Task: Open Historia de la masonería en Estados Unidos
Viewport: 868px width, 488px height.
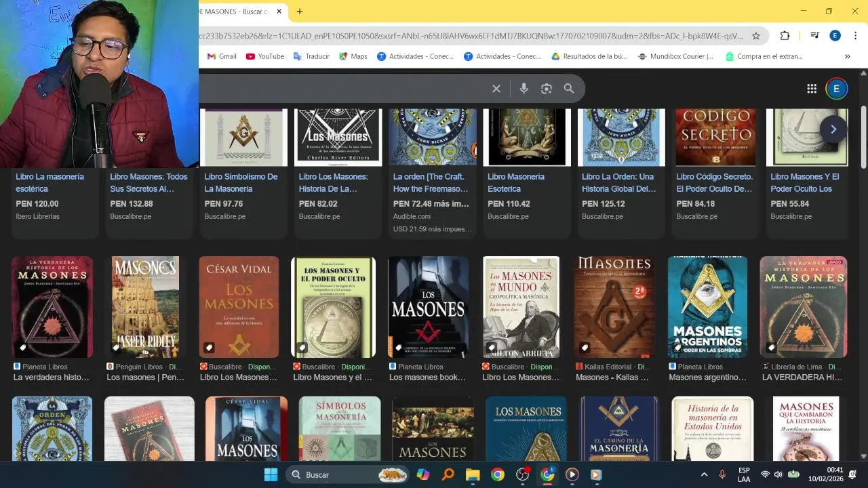Action: click(712, 428)
